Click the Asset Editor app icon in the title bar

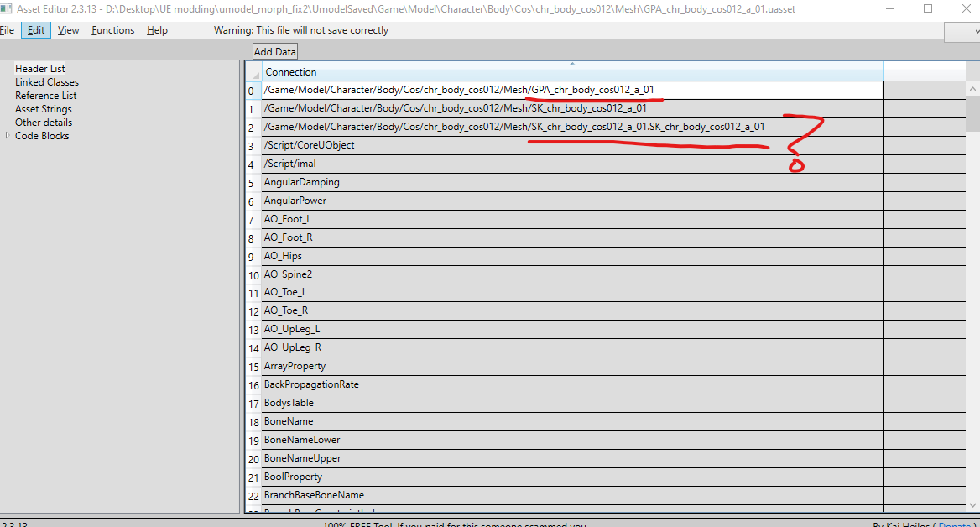[x=6, y=8]
